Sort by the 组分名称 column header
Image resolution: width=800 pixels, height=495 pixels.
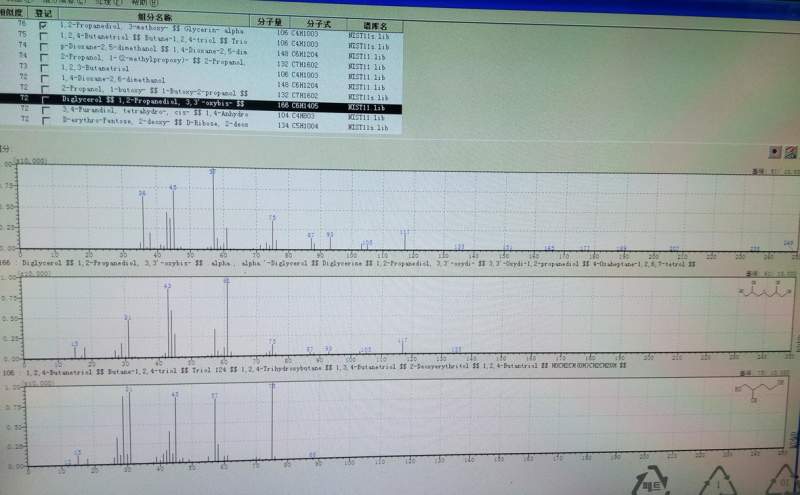155,17
